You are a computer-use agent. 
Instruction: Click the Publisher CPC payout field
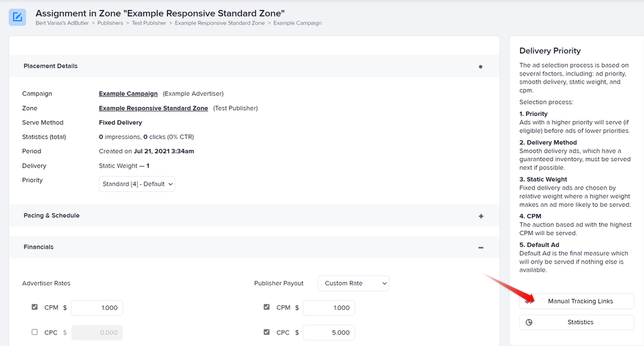[x=329, y=332]
